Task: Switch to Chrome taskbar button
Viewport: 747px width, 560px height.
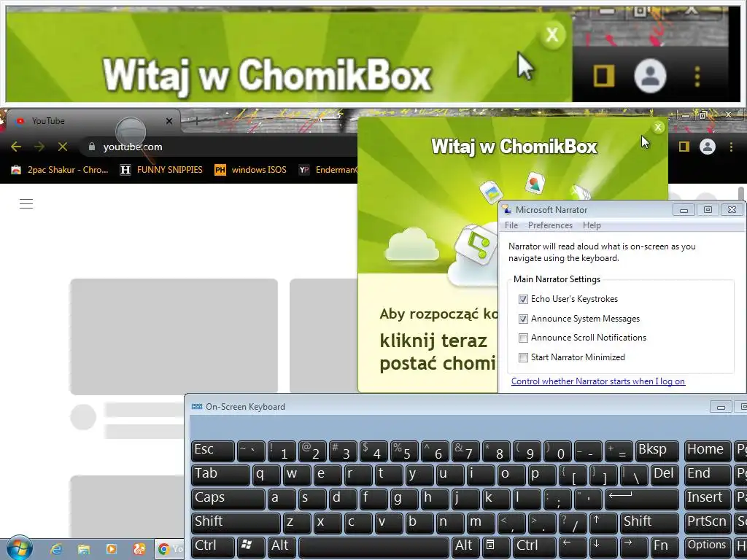Action: coord(169,549)
